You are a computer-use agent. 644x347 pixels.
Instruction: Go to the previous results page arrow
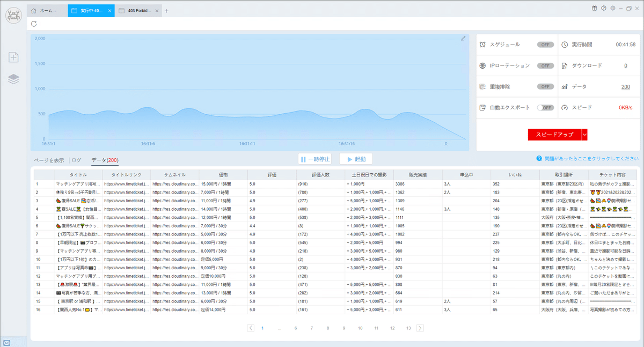pyautogui.click(x=251, y=328)
